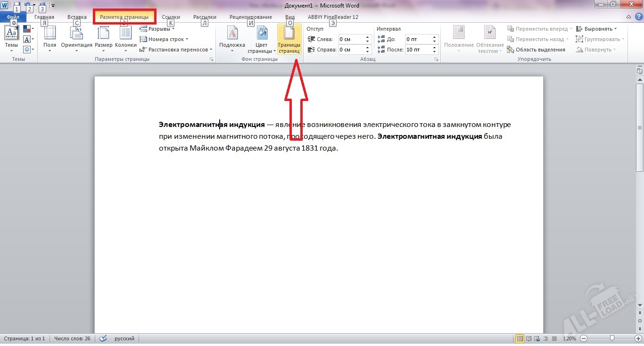Open Ориентация page orientation options
The width and height of the screenshot is (644, 346).
(x=76, y=34)
